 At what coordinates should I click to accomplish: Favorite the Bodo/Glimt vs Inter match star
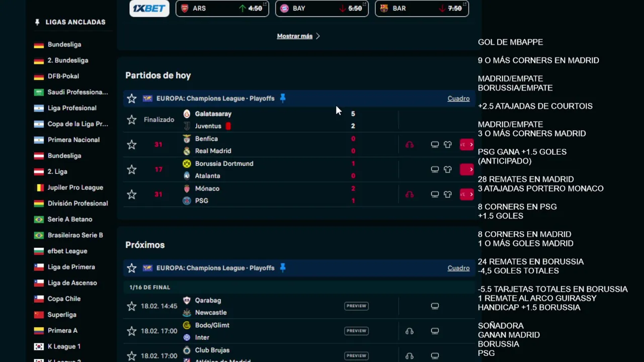pyautogui.click(x=132, y=331)
